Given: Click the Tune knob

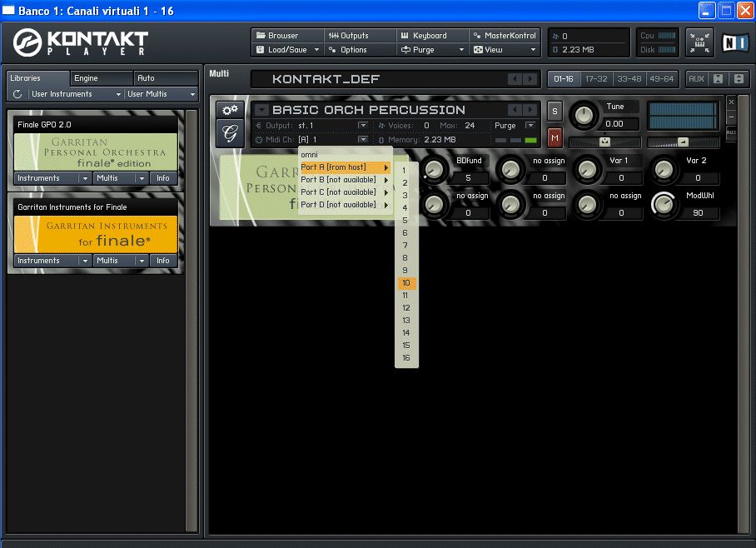Looking at the screenshot, I should click(x=584, y=116).
